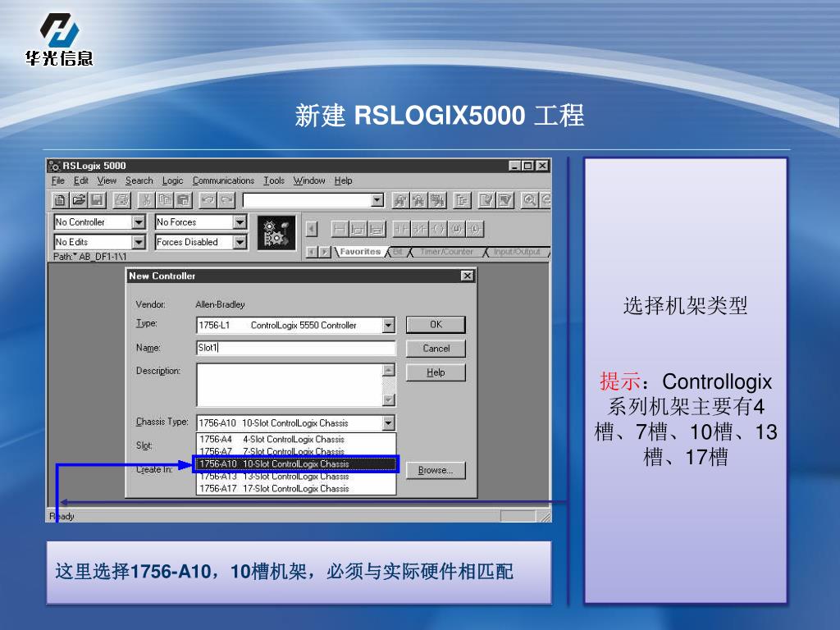Click the Description text area

coord(290,385)
